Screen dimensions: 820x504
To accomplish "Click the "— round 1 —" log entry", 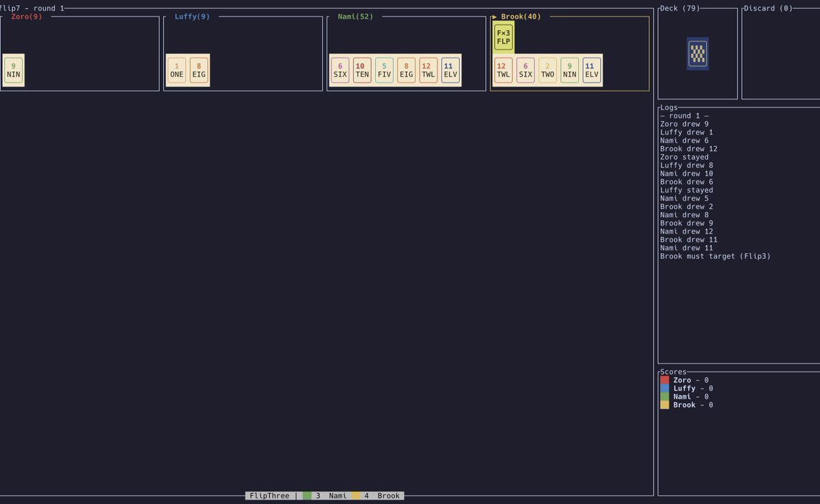I will (684, 116).
